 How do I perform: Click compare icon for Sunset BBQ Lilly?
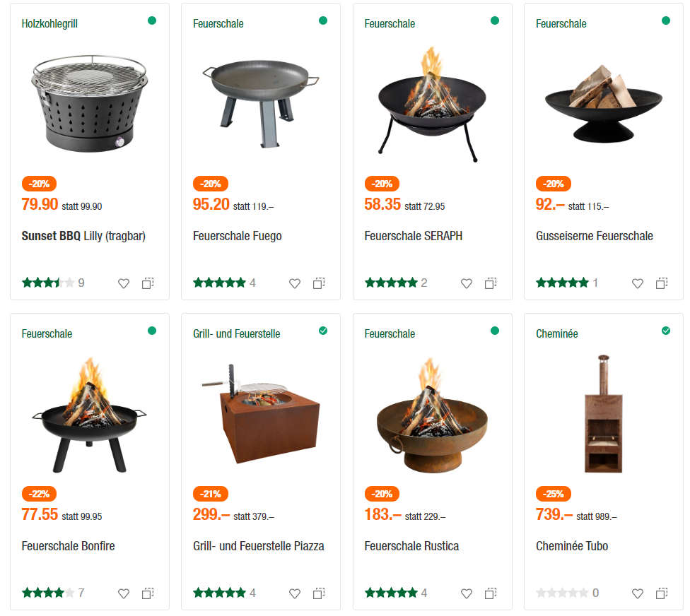[x=148, y=283]
